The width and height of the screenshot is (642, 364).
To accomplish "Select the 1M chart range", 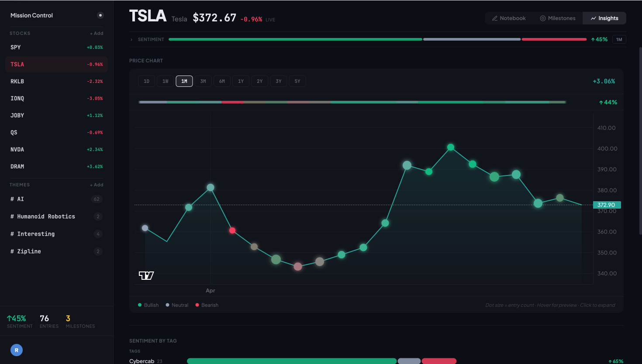I will click(184, 81).
